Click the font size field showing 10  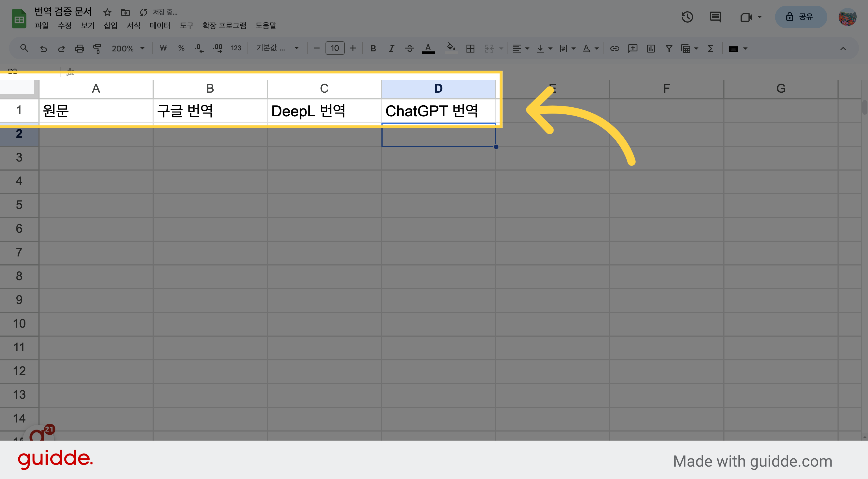335,48
